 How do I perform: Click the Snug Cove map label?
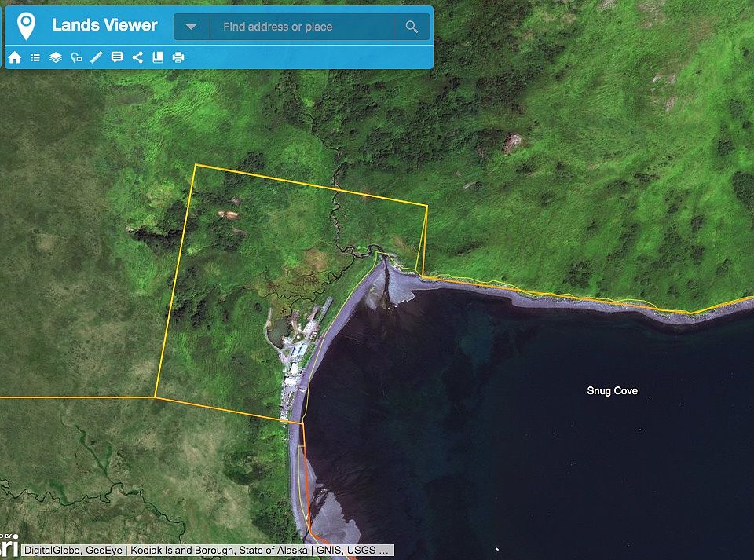point(612,391)
